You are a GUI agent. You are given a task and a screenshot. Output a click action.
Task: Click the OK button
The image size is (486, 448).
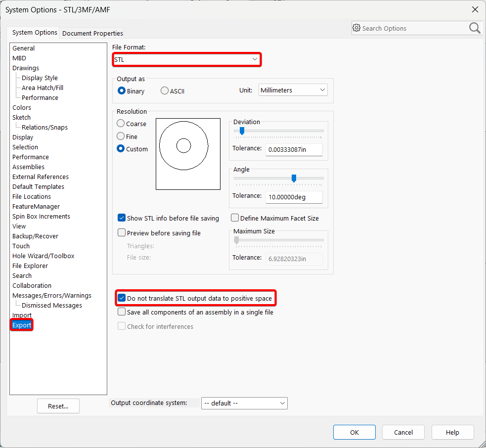pyautogui.click(x=354, y=432)
